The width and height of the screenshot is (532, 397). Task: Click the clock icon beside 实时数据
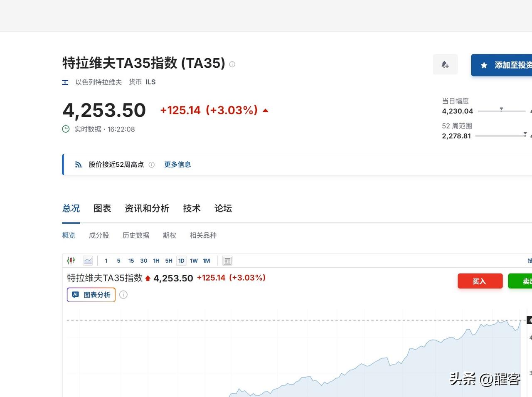pos(66,129)
